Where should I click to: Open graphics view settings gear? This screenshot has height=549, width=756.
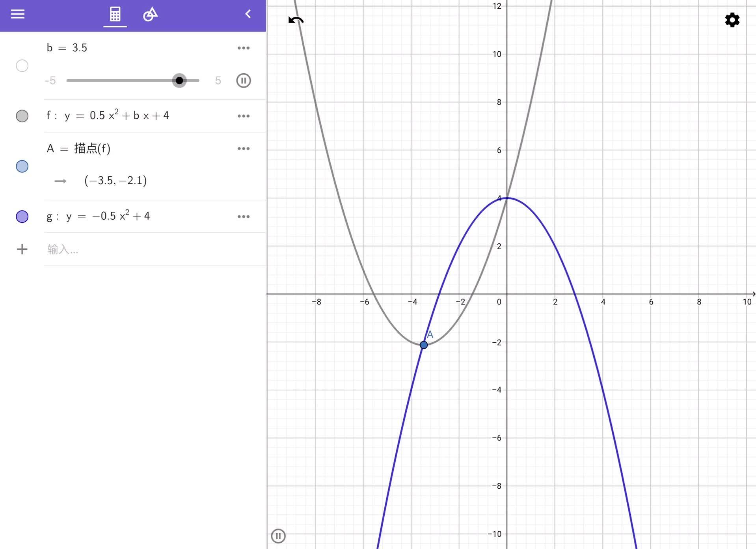point(732,20)
